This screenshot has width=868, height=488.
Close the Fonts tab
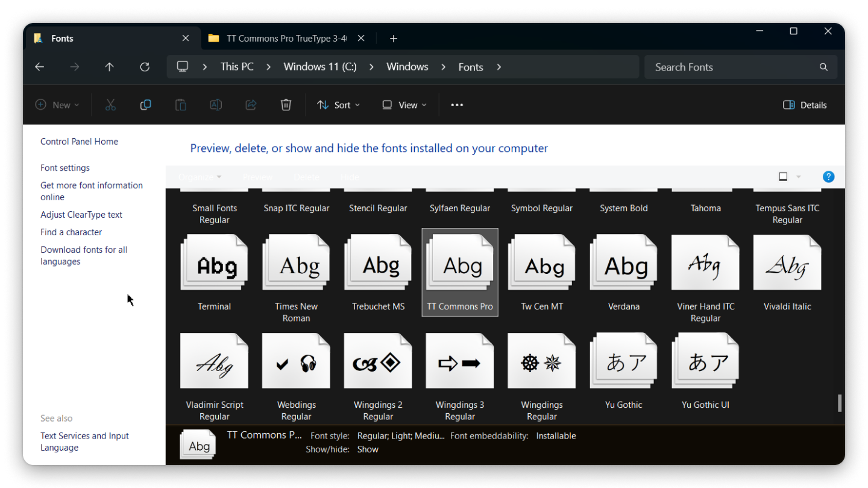point(186,38)
